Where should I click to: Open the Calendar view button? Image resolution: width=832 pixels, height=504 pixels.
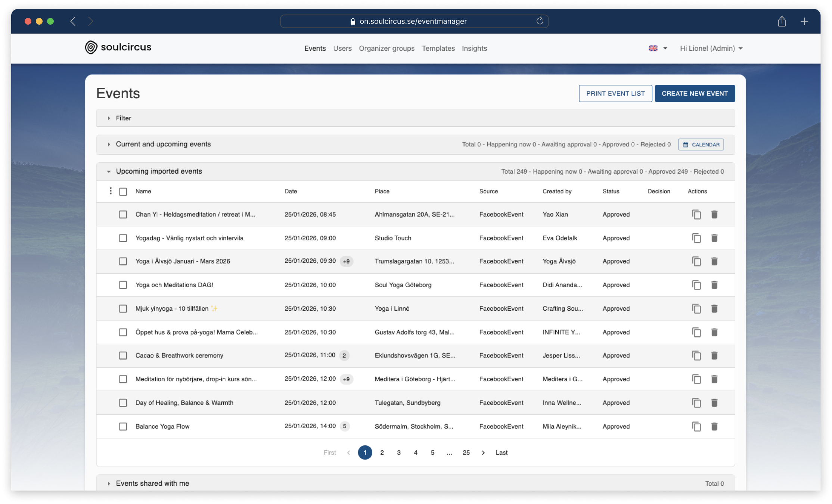click(x=701, y=144)
